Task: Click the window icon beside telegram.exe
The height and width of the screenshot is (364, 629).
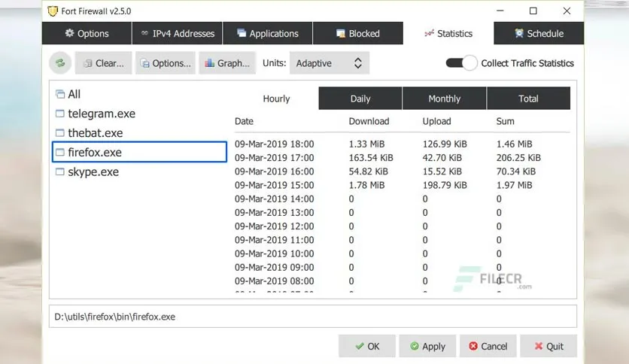Action: pos(59,114)
